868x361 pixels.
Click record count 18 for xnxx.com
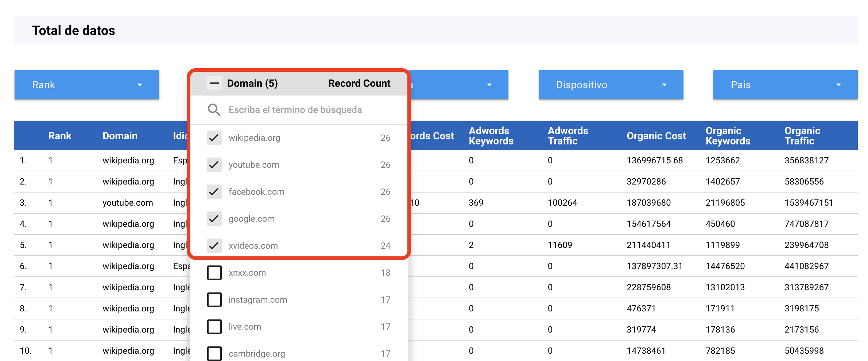click(385, 273)
